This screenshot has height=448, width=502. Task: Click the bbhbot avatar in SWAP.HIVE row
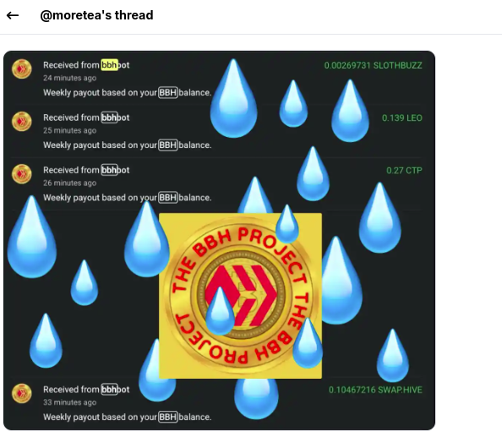click(22, 393)
